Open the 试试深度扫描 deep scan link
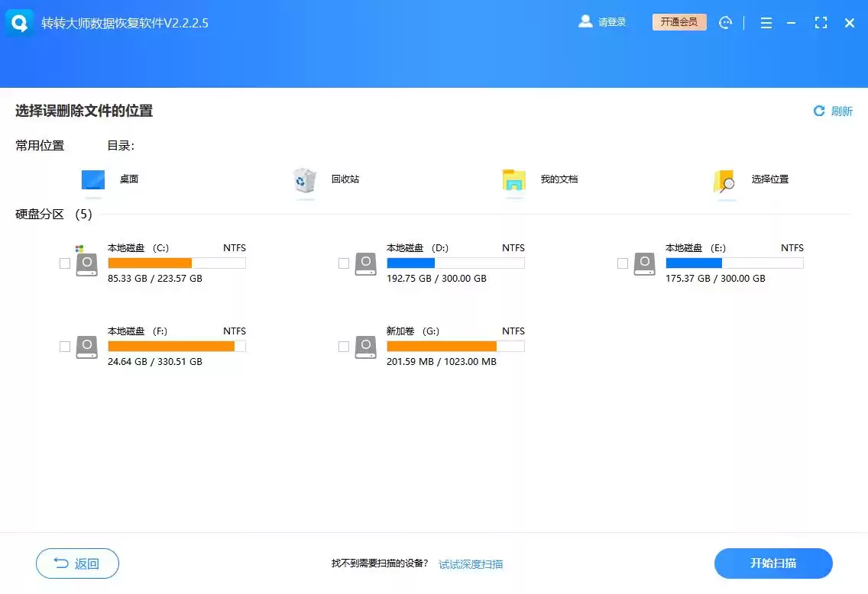Image resolution: width=868 pixels, height=594 pixels. pyautogui.click(x=471, y=563)
